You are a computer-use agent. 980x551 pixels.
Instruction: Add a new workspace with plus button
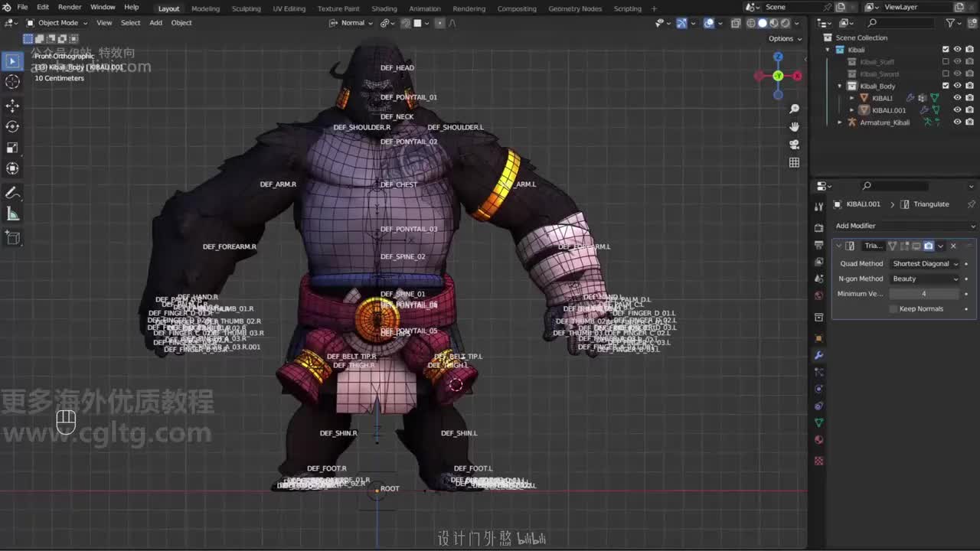click(654, 8)
